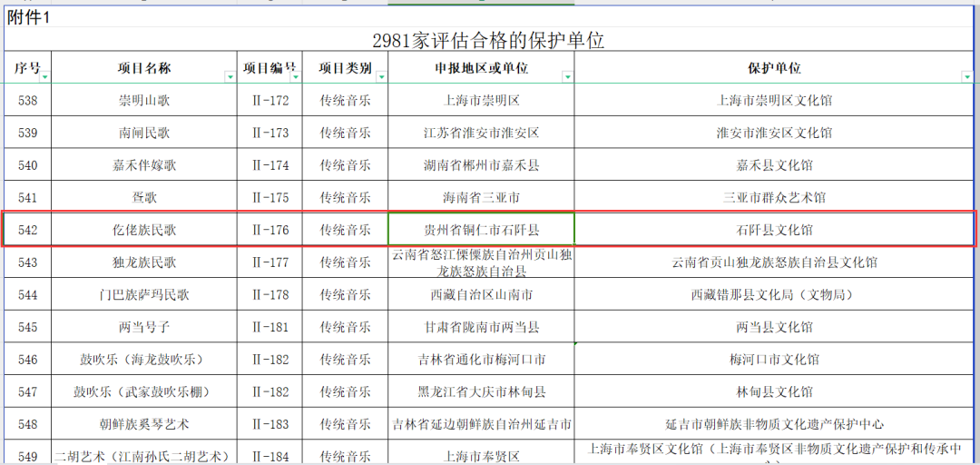Open the 序号 column filter dropdown

click(x=44, y=77)
